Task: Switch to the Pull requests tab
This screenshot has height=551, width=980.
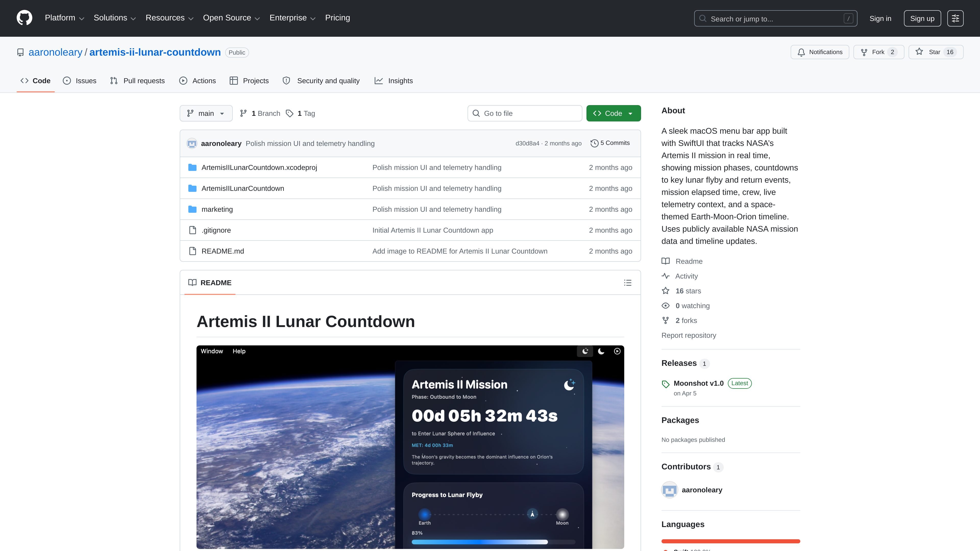Action: [137, 81]
